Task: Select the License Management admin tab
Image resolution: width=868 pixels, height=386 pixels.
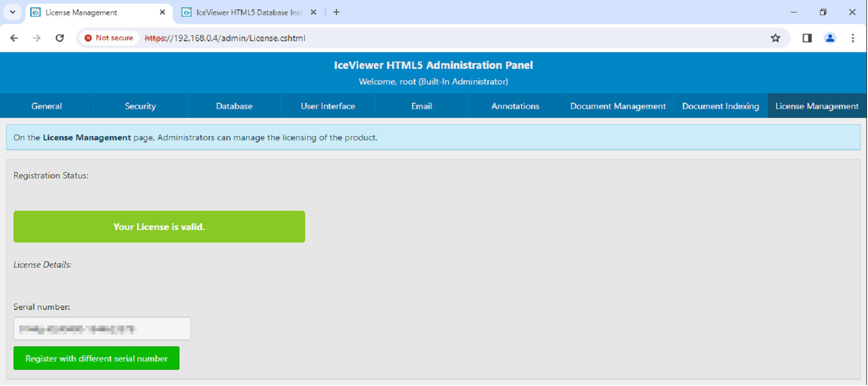Action: pyautogui.click(x=817, y=106)
